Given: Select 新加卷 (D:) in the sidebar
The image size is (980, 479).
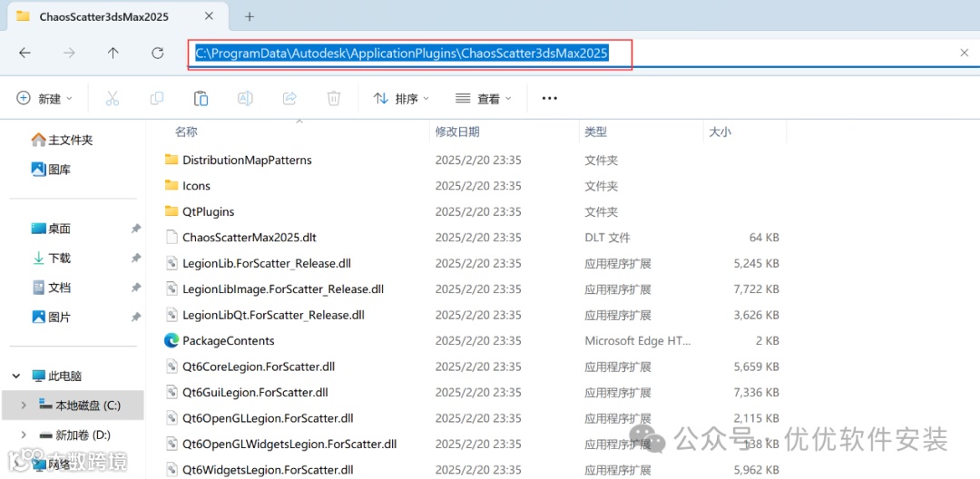Looking at the screenshot, I should [74, 435].
